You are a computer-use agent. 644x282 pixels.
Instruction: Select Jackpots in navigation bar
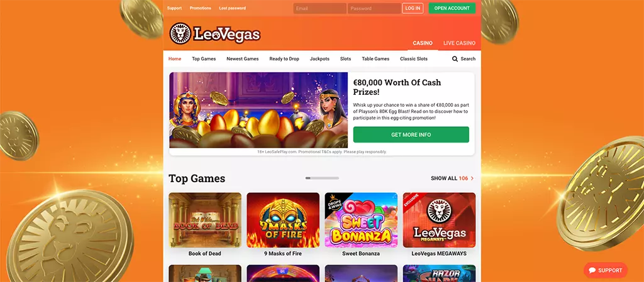coord(319,58)
